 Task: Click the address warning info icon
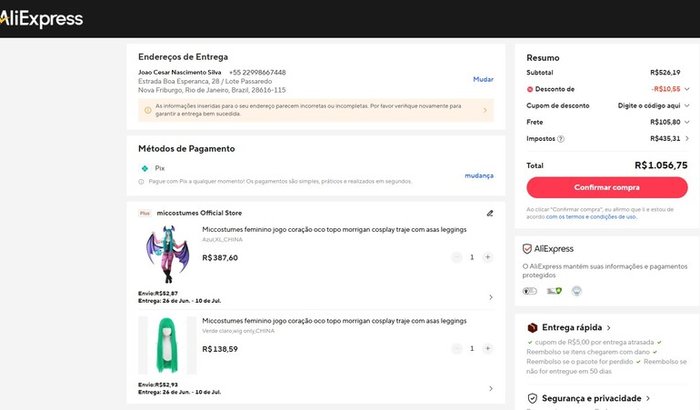(x=148, y=110)
